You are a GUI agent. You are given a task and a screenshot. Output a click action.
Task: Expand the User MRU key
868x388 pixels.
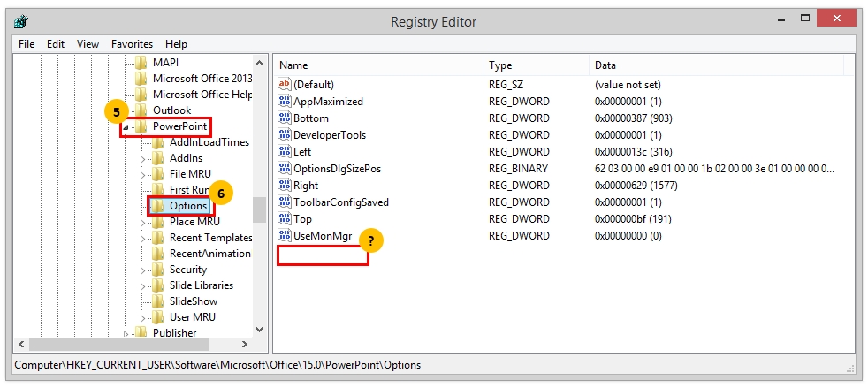pyautogui.click(x=142, y=318)
